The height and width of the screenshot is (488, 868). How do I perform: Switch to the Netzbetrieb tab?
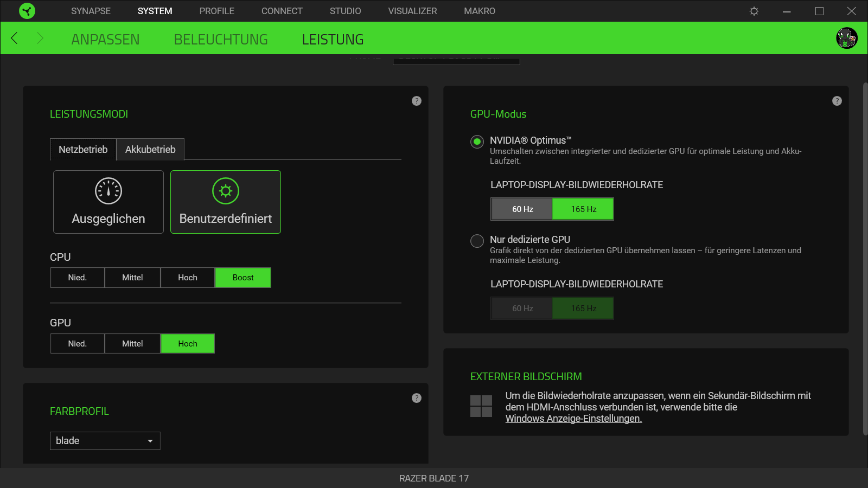(x=83, y=150)
